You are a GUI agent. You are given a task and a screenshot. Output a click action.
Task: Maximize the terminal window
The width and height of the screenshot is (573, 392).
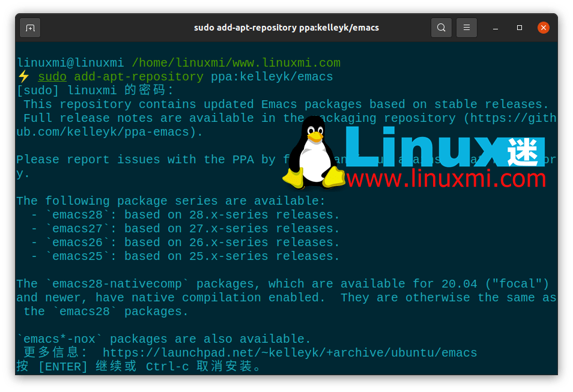[520, 28]
